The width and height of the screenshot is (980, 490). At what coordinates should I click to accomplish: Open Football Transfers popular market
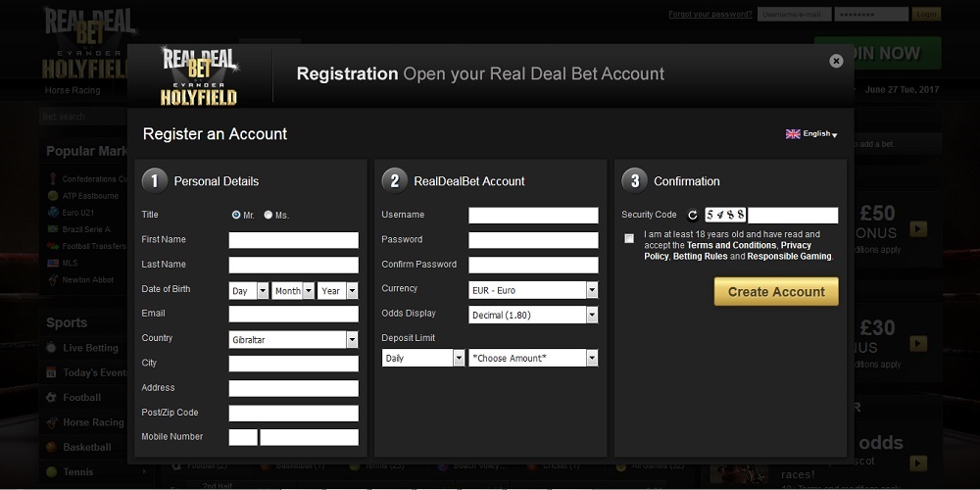[94, 246]
